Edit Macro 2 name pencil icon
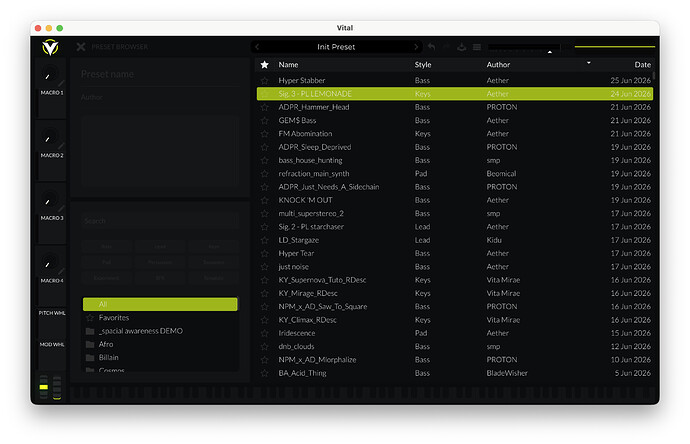Screen dimensions: 690x444 click(61, 146)
